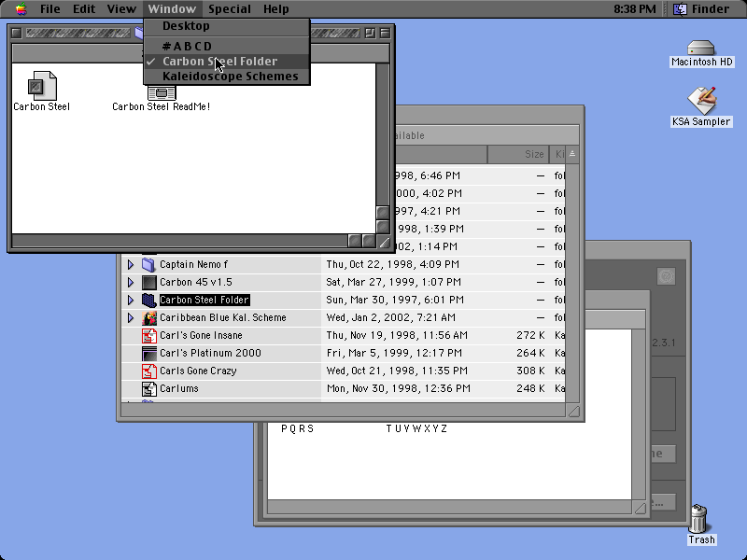Sort the list by the Size column
Viewport: 747px width, 560px height.
[518, 154]
